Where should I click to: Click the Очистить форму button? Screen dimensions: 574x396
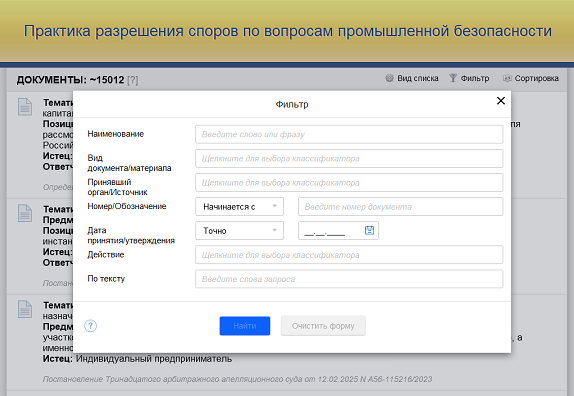323,326
